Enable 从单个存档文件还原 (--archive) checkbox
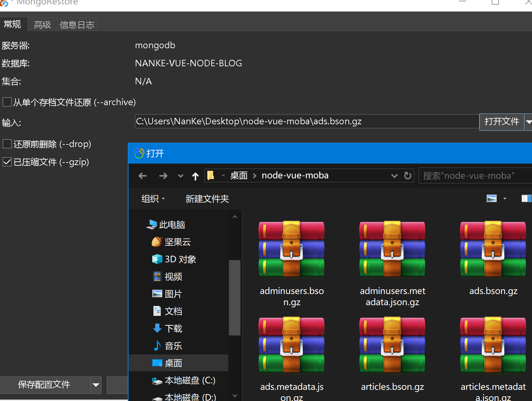Image resolution: width=532 pixels, height=401 pixels. point(7,102)
